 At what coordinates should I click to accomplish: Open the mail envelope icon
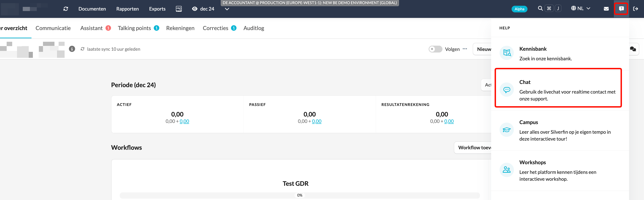(x=606, y=9)
